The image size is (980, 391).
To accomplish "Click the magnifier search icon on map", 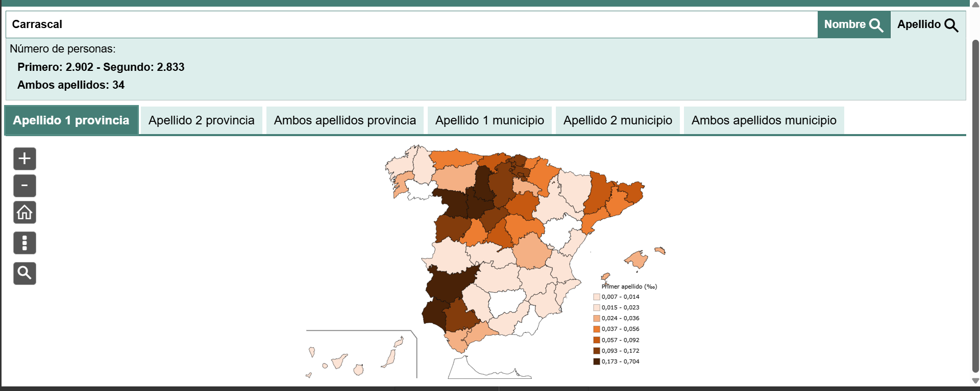I will pos(24,273).
